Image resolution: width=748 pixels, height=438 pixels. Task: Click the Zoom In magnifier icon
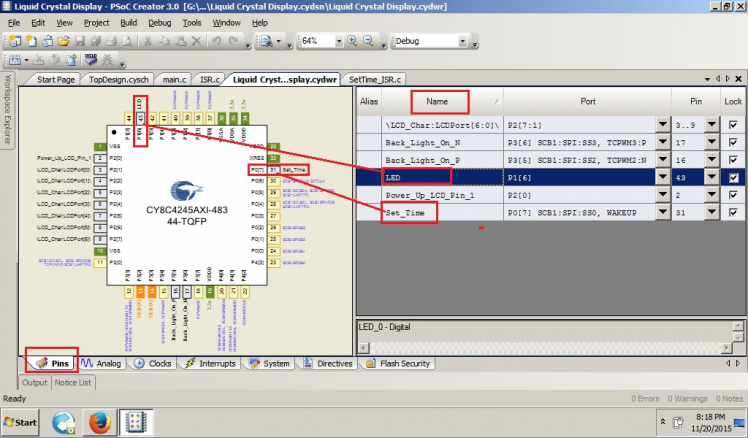coord(352,41)
